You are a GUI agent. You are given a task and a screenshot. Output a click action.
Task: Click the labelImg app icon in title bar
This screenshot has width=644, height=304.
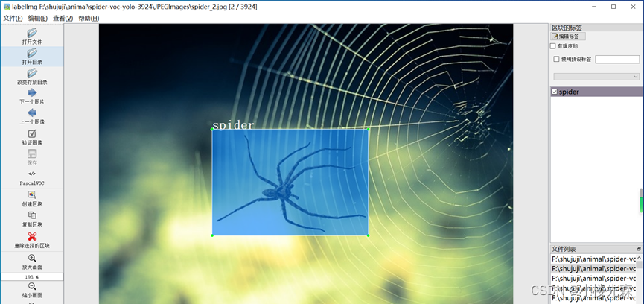coord(7,7)
